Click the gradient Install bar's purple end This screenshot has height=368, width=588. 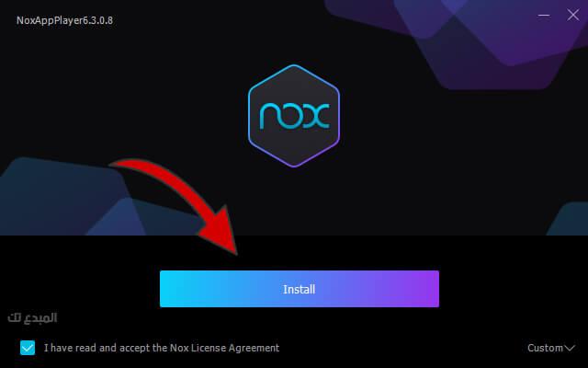click(420, 289)
